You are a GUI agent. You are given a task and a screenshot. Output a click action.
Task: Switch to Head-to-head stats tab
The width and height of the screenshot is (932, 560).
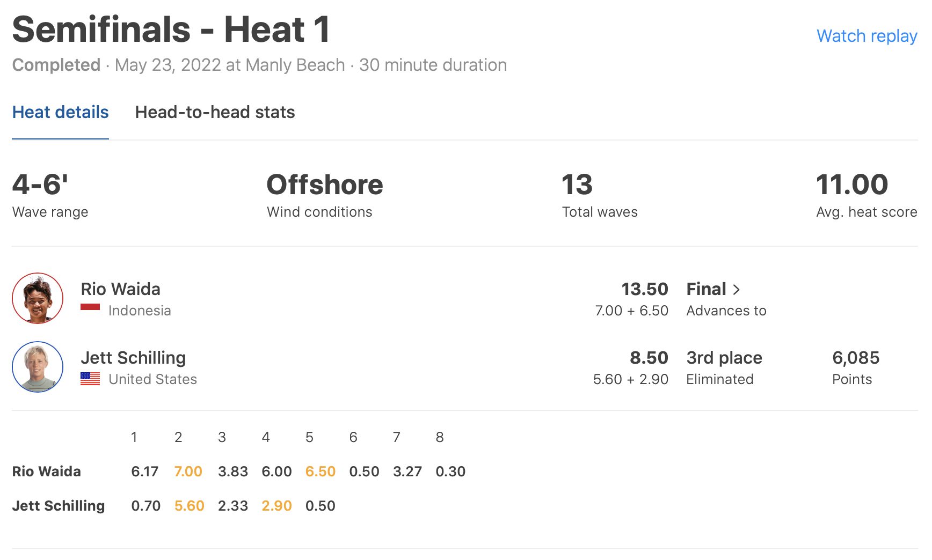tap(215, 112)
